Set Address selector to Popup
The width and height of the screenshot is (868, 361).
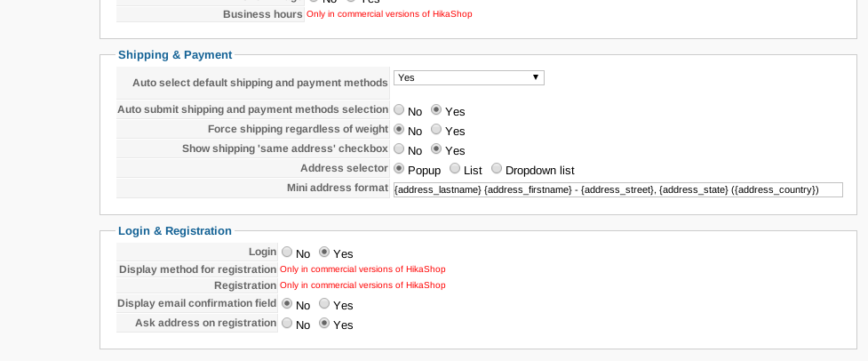click(x=400, y=169)
